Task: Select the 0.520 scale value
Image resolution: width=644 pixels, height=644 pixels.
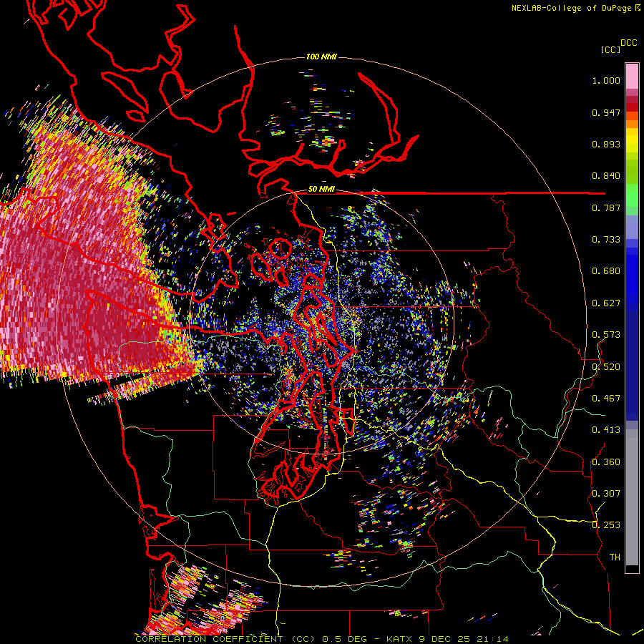Action: 606,366
